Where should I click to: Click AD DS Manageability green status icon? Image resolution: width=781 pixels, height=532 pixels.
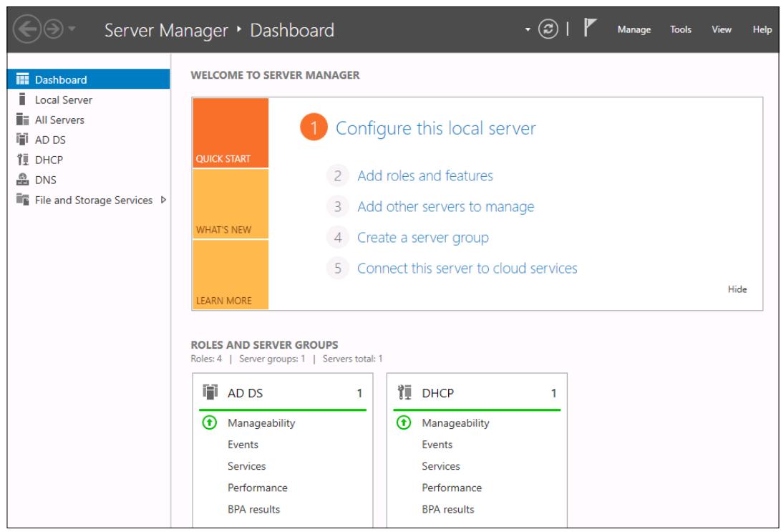click(x=210, y=423)
